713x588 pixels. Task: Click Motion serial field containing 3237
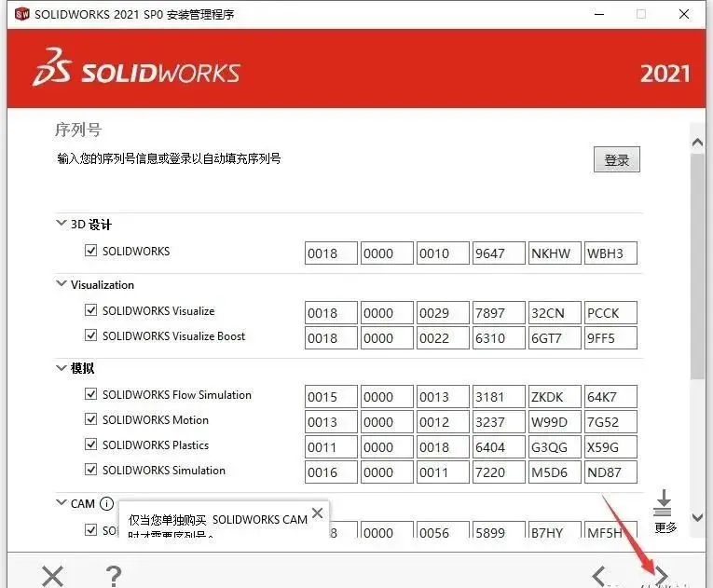tap(499, 421)
